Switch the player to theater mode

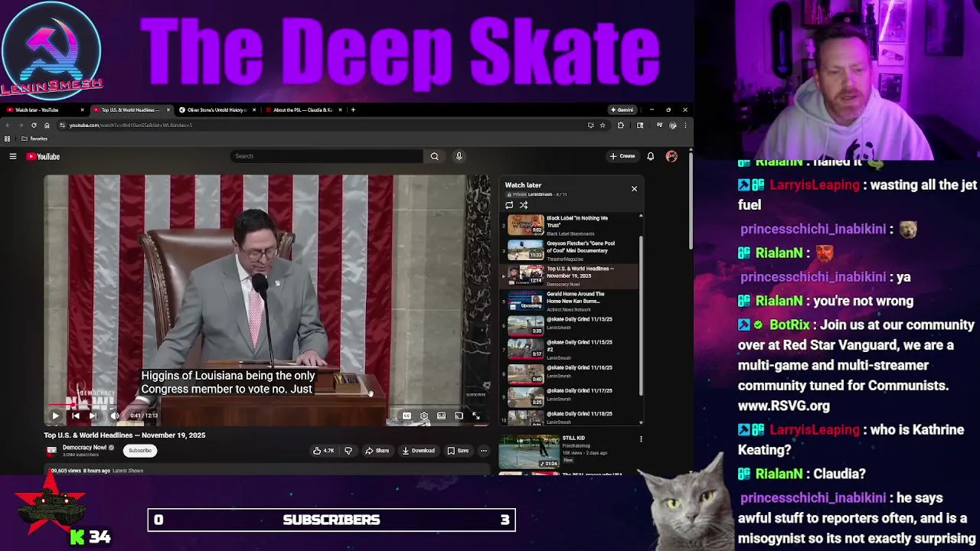(x=441, y=416)
